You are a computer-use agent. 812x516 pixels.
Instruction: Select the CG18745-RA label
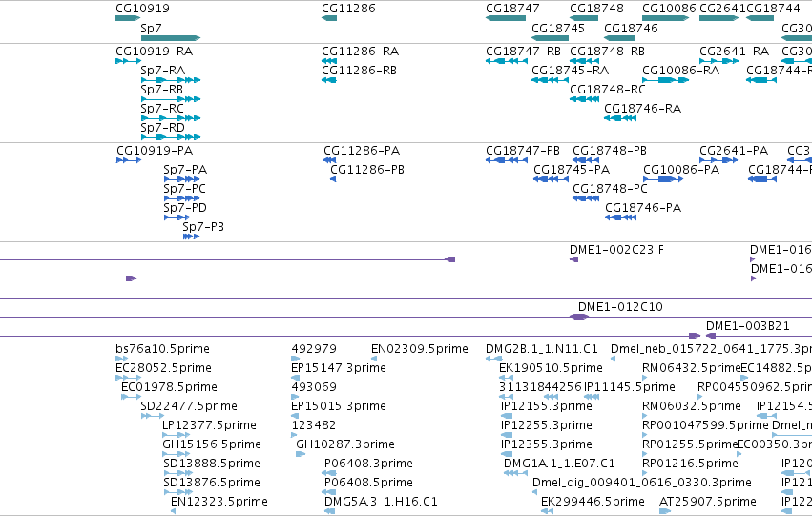[571, 71]
